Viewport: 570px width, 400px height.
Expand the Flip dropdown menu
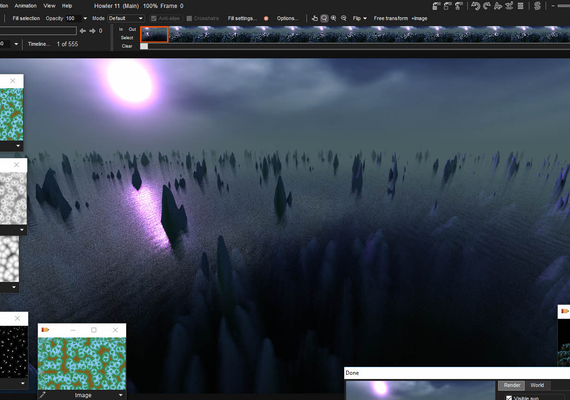(x=360, y=18)
